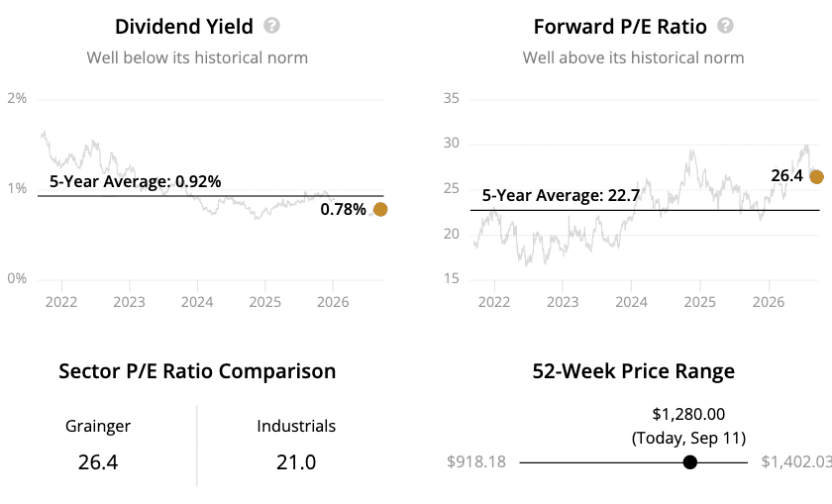Click the 5-Year Average: 22.7 label
This screenshot has width=832, height=504.
(561, 195)
